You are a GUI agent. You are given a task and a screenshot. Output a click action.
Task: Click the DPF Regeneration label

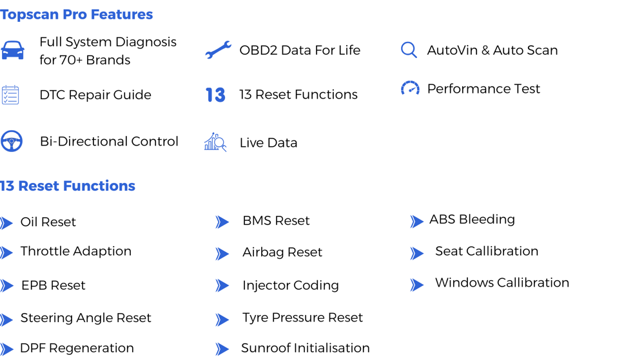click(77, 348)
